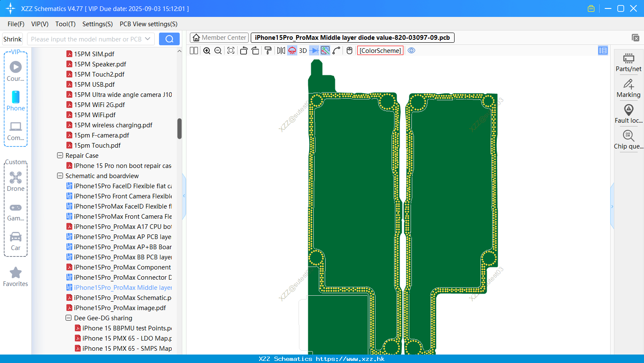
Task: Select the Car category
Action: point(16,241)
